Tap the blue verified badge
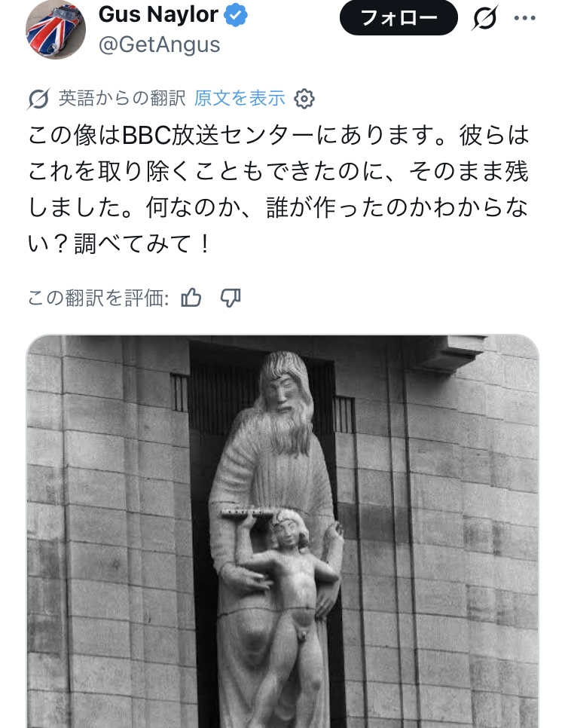The image size is (565, 728). 236,16
